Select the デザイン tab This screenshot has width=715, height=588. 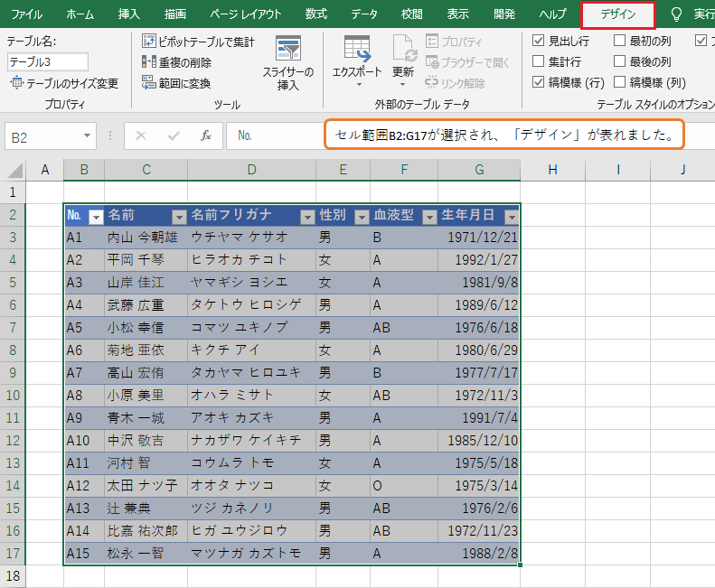point(618,14)
